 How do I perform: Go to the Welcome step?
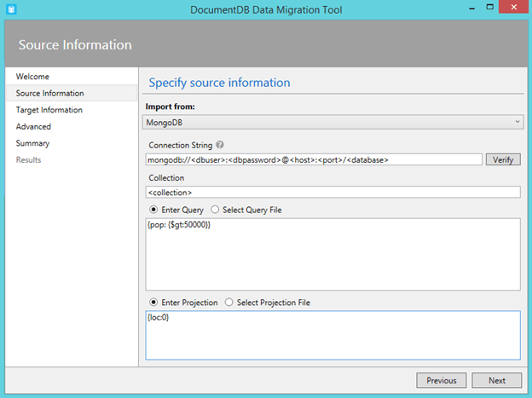click(32, 77)
